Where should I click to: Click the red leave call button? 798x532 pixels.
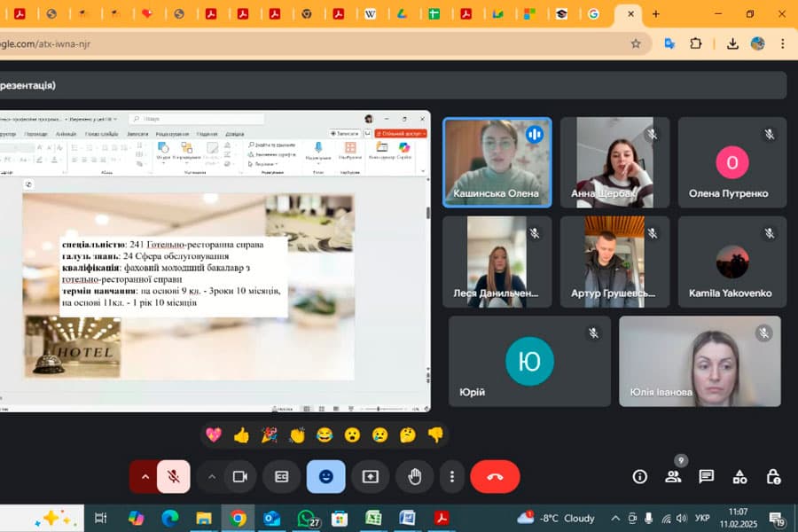[x=495, y=476]
